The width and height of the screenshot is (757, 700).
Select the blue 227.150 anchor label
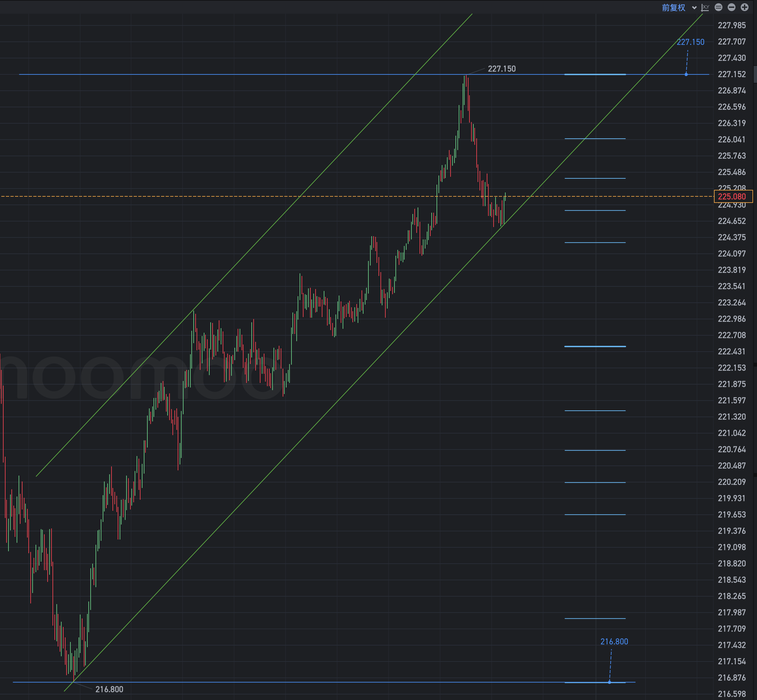pyautogui.click(x=690, y=42)
